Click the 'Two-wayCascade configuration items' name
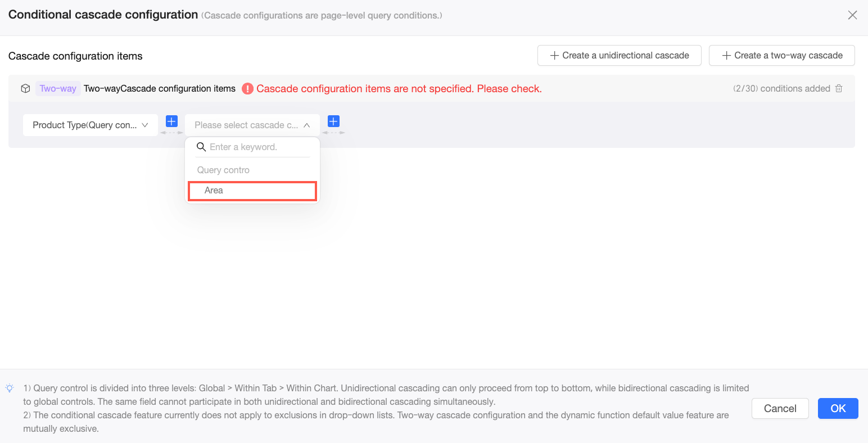This screenshot has height=443, width=868. (x=160, y=88)
